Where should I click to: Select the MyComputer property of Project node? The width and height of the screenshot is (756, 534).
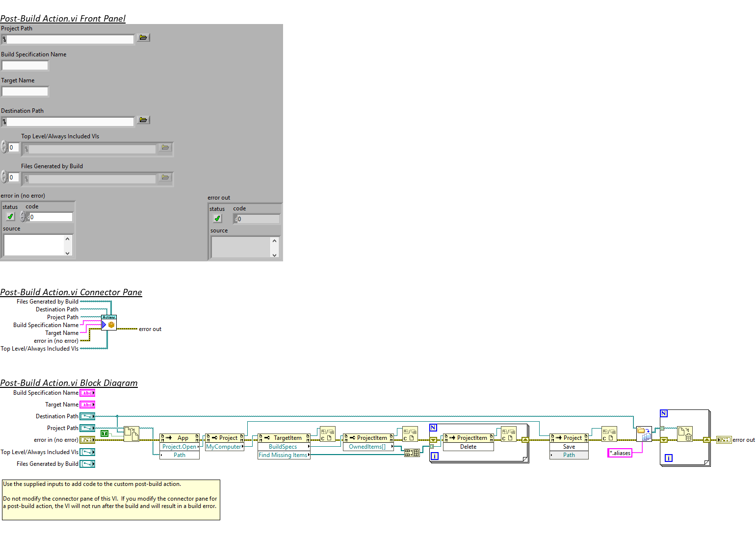225,447
